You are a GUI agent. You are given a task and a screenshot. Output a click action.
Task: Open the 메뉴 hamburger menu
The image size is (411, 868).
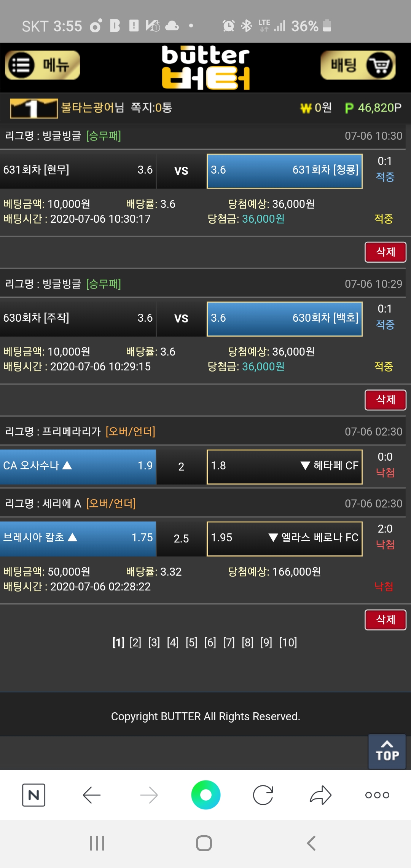coord(42,65)
